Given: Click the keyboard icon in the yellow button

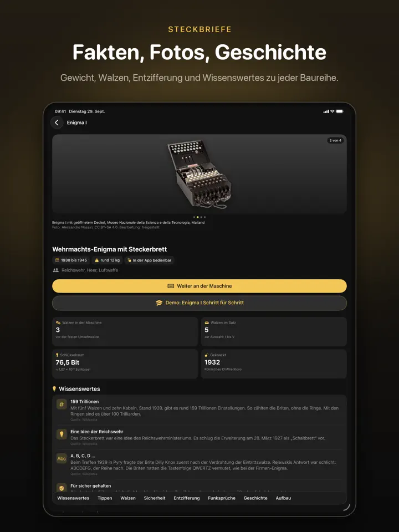Looking at the screenshot, I should tap(171, 286).
